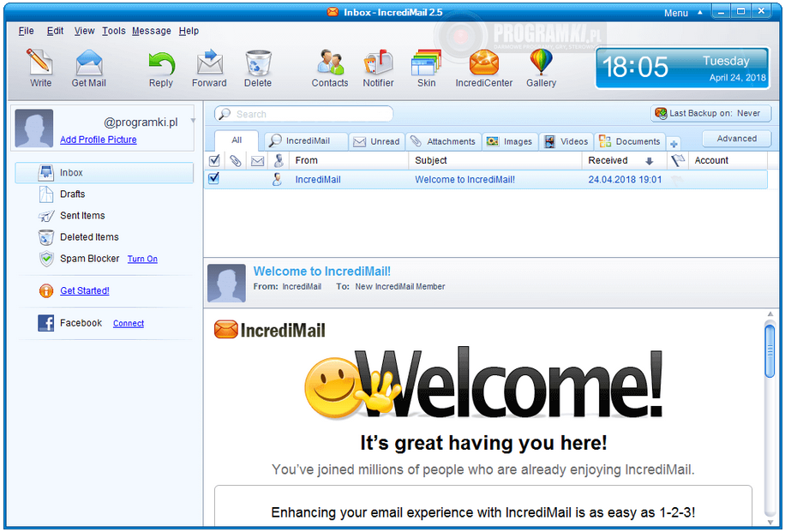Add a new filter tab with plus
785x532 pixels.
coord(674,144)
